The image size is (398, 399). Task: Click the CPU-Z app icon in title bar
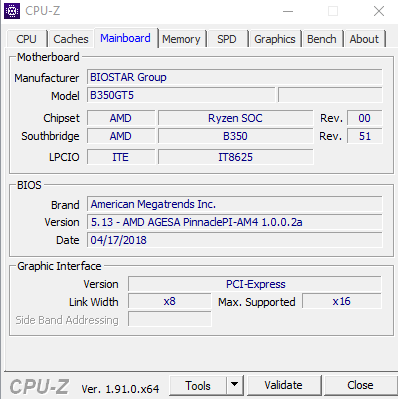click(12, 11)
